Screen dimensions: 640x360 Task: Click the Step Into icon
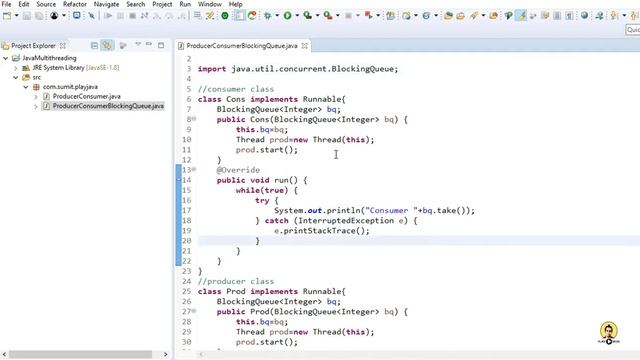(x=157, y=16)
